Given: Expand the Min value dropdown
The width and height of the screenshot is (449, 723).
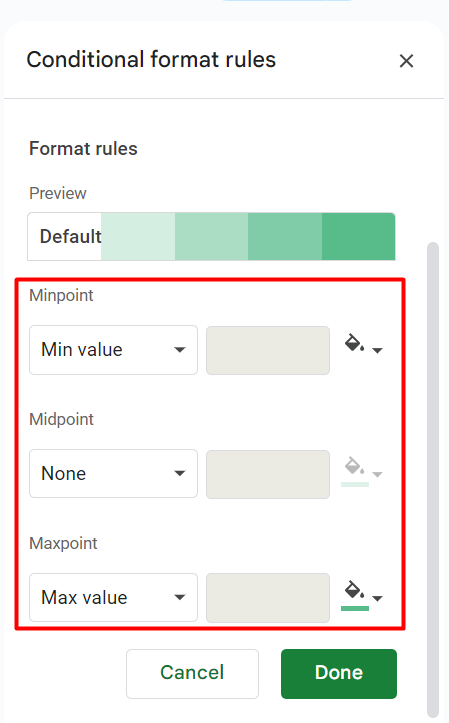Looking at the screenshot, I should click(x=113, y=350).
